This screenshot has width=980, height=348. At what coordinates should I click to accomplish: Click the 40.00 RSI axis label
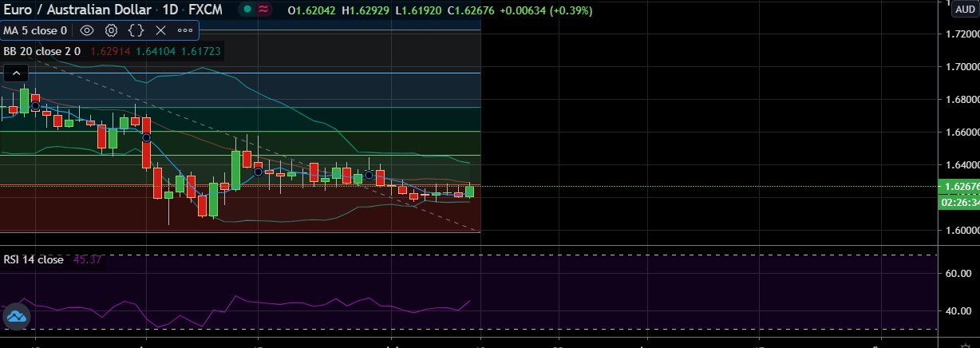point(958,311)
